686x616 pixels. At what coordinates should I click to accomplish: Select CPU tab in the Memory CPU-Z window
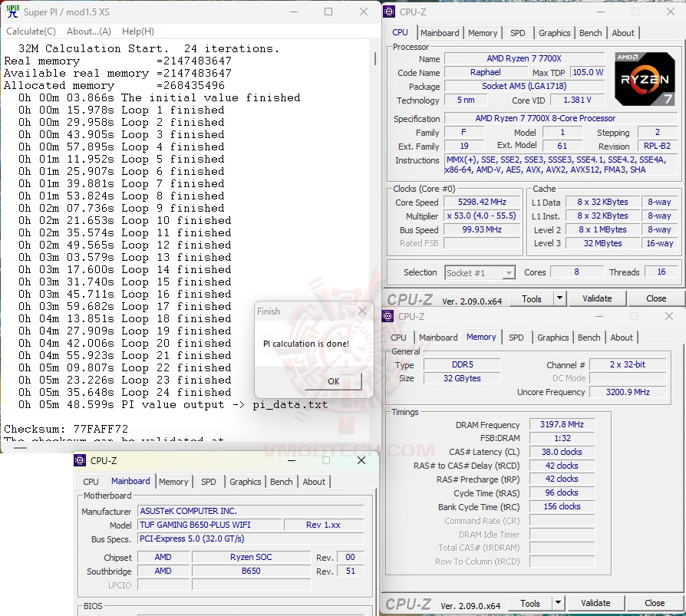tap(398, 338)
